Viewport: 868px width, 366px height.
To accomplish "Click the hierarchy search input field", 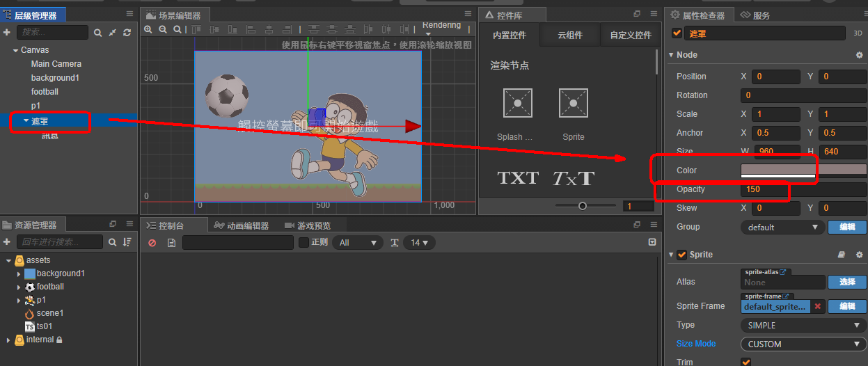I will pyautogui.click(x=52, y=33).
